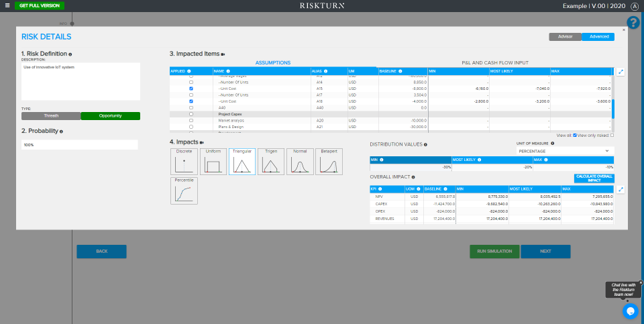Image resolution: width=644 pixels, height=324 pixels.
Task: Show info for Probability heading
Action: (x=61, y=131)
